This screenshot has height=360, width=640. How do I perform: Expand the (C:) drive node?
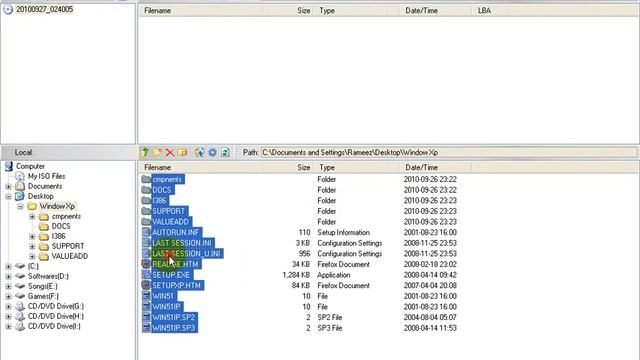[x=8, y=266]
